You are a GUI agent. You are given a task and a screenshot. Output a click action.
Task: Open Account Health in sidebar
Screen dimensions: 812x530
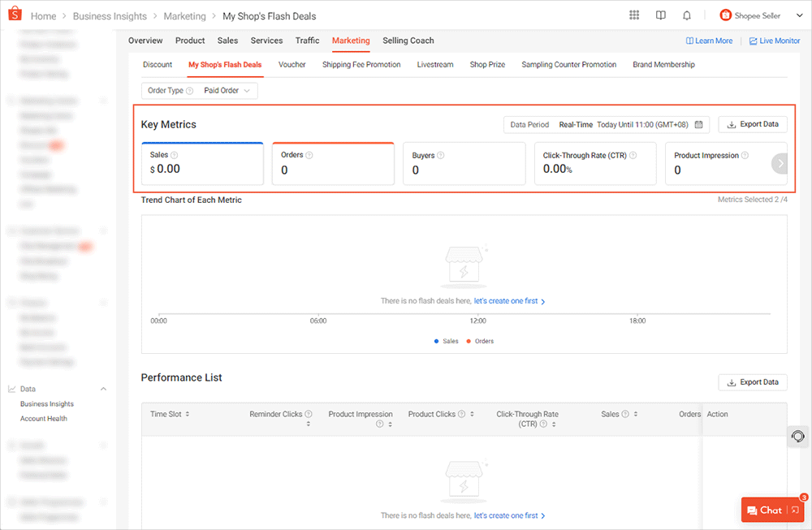click(44, 418)
